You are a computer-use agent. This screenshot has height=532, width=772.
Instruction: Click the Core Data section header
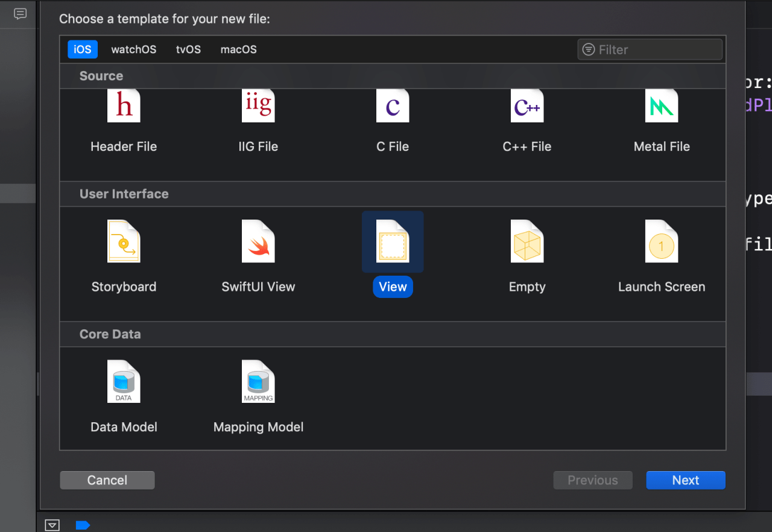click(393, 334)
